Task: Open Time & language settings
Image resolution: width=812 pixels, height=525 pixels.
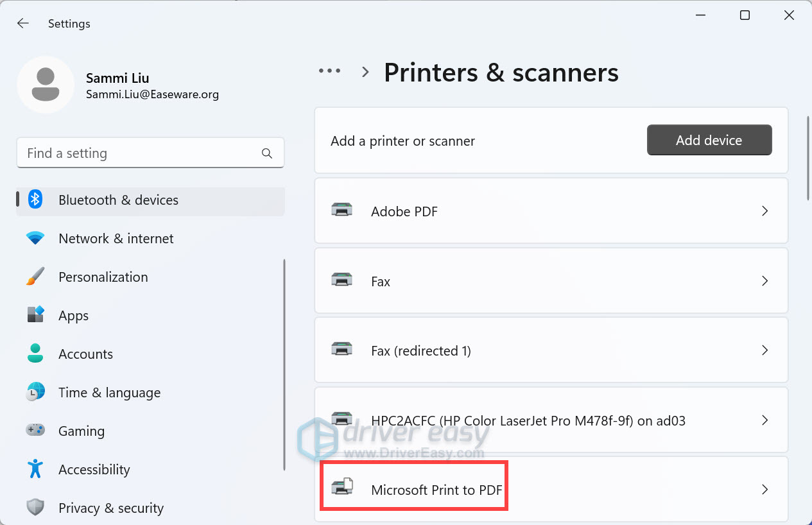Action: (x=109, y=392)
